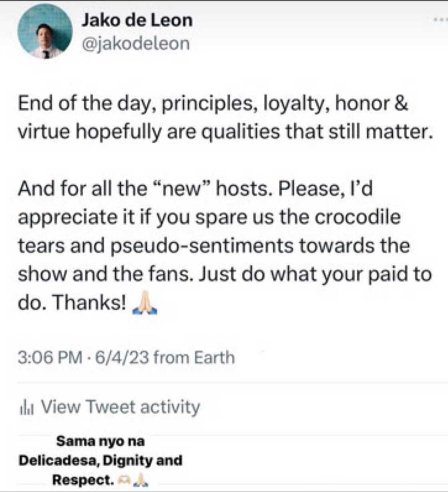Screen dimensions: 448x492
Task: Click the praying hands emoji after Thanks!
Action: coord(144,304)
